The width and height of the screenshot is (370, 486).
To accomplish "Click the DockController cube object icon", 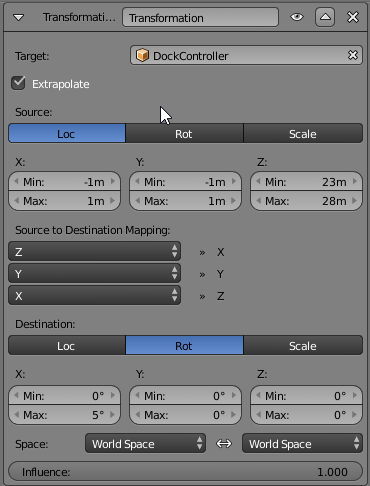I will coord(142,55).
